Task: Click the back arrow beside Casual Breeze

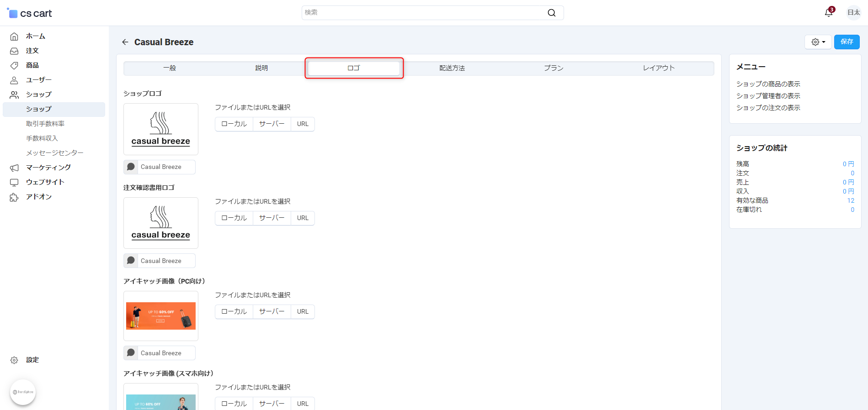Action: click(x=125, y=42)
